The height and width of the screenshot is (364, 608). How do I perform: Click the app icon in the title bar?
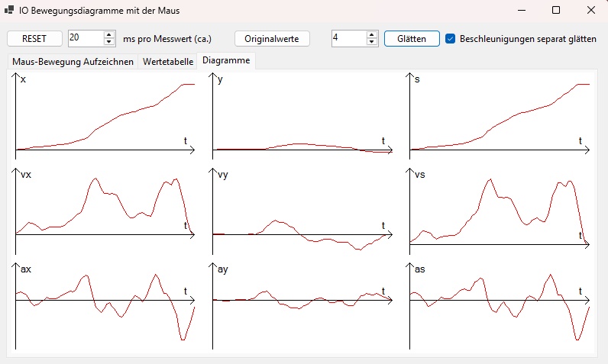pos(9,11)
